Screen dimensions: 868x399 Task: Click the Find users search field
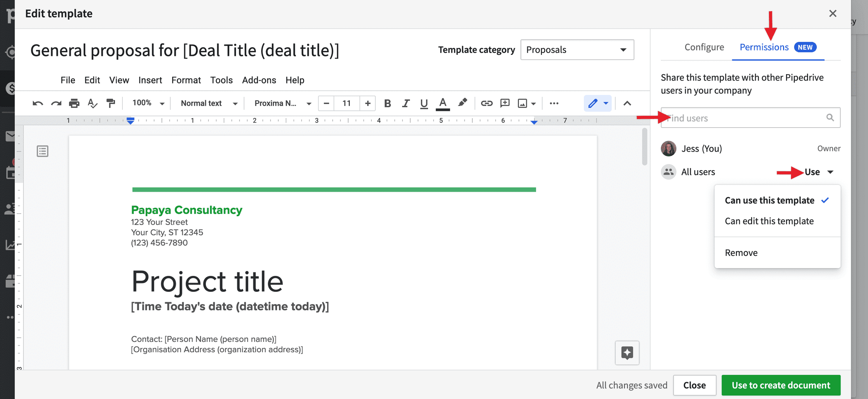tap(750, 118)
